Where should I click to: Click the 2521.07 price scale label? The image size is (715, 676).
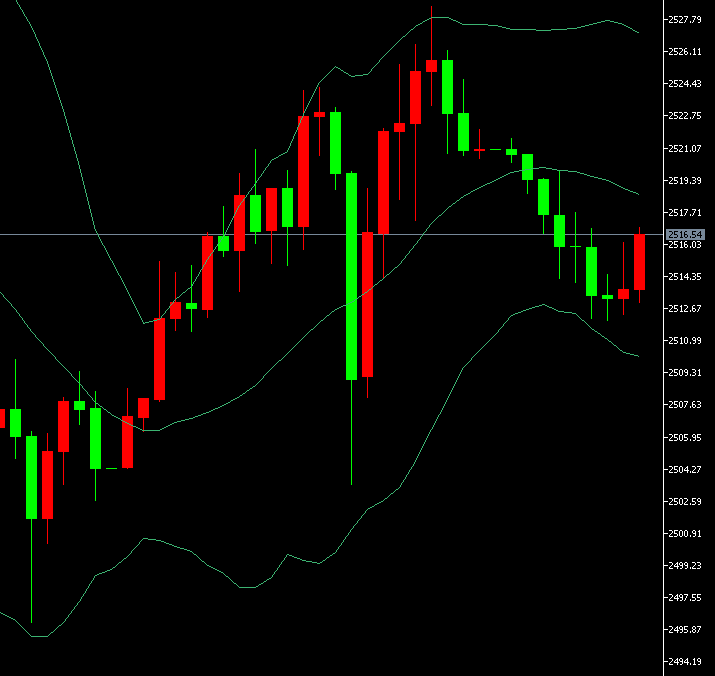click(x=685, y=148)
